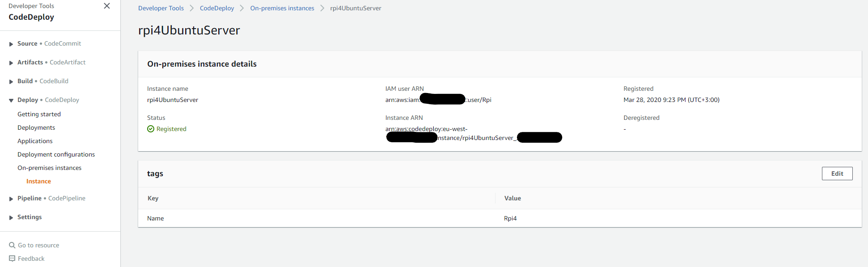Click the On-premises instances breadcrumb link
868x267 pixels.
point(282,8)
